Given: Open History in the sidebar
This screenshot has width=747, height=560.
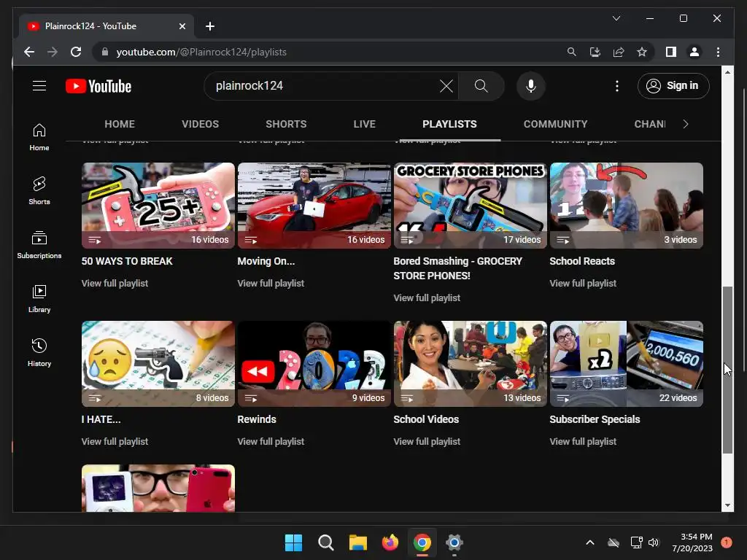Looking at the screenshot, I should [x=39, y=352].
